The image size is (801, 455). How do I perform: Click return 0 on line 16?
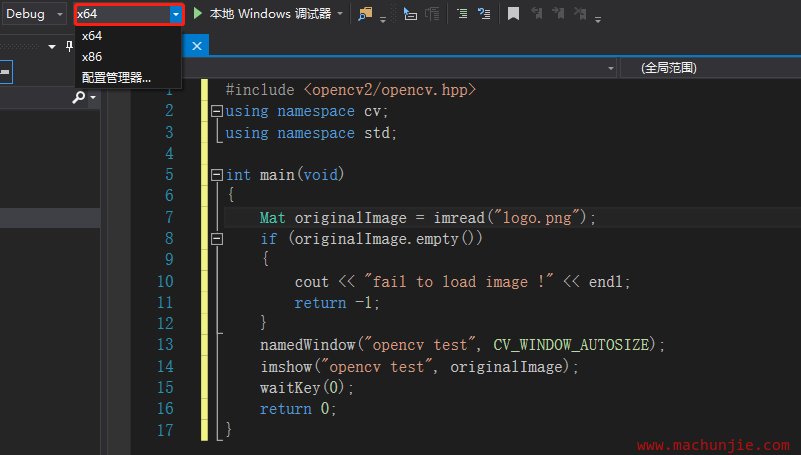(x=298, y=409)
